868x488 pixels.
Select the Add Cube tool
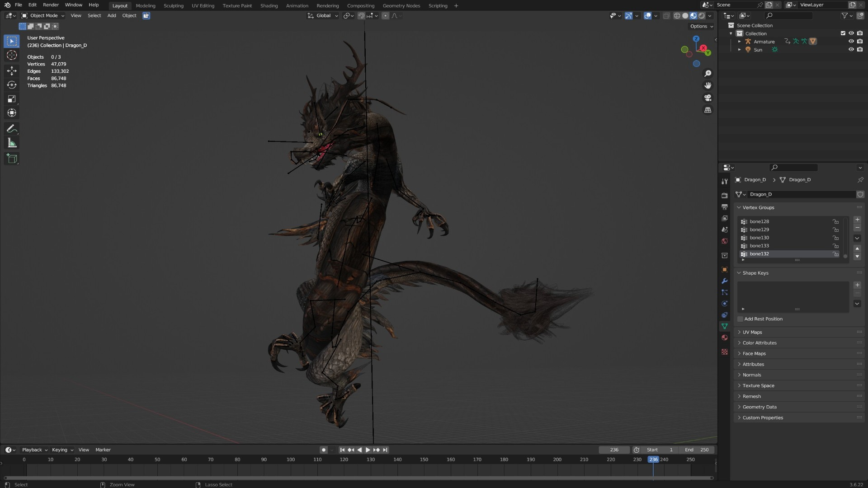(x=12, y=159)
